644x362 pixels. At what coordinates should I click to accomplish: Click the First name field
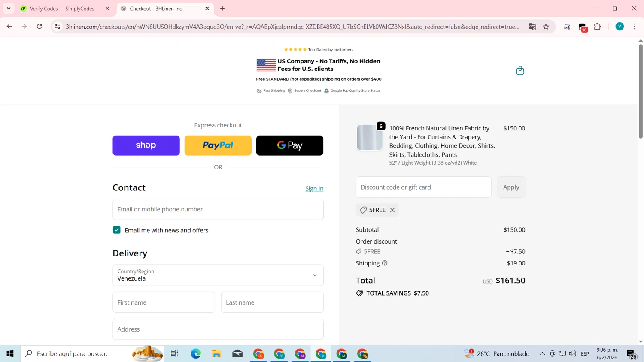164,302
